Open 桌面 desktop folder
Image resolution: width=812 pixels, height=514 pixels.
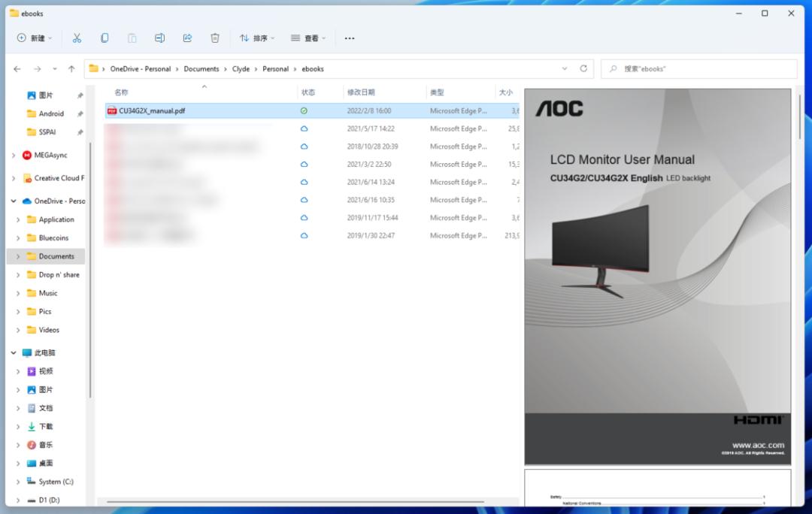pyautogui.click(x=46, y=463)
